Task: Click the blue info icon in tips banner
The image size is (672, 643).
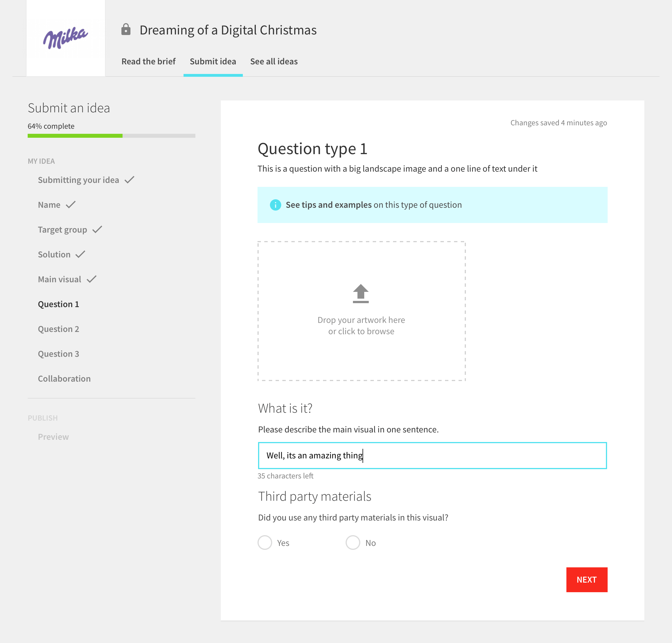Action: [x=275, y=205]
